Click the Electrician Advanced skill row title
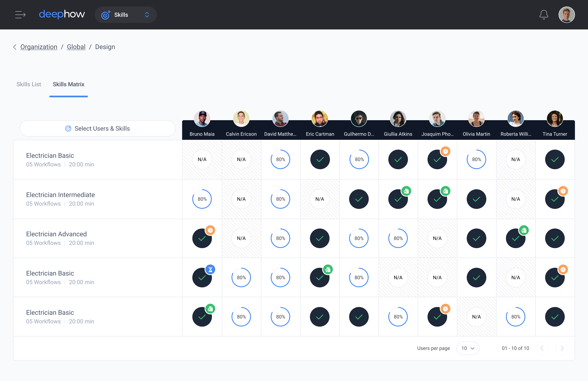Image resolution: width=588 pixels, height=381 pixels. (56, 234)
